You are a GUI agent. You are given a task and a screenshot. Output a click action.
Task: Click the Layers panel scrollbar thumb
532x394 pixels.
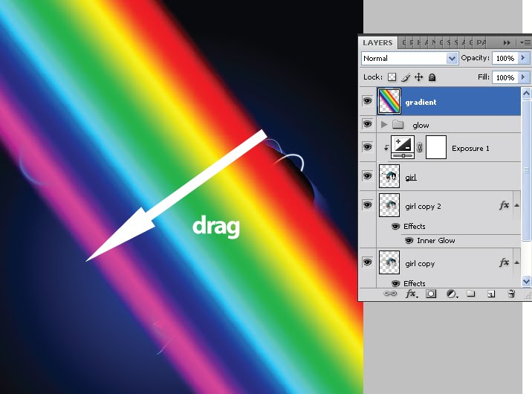[526, 170]
